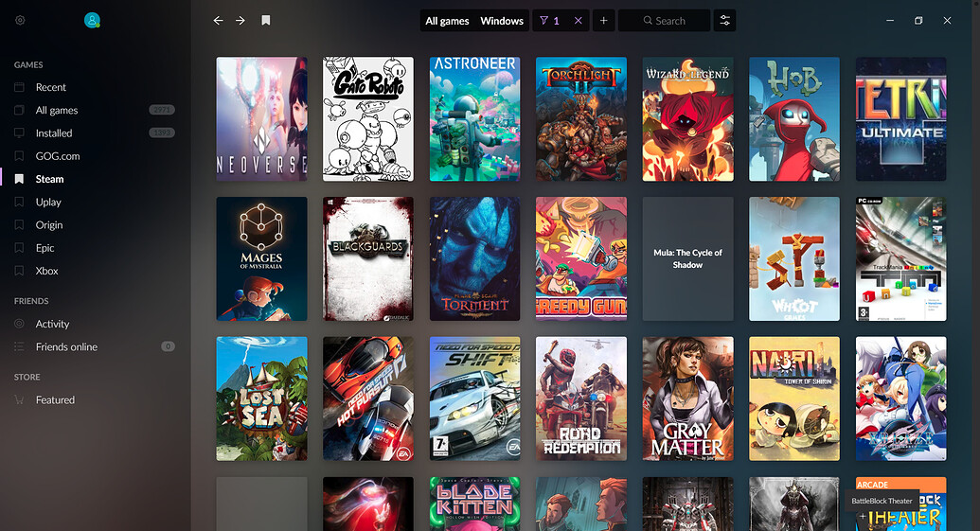
Task: Open the Nairi Tower of Shirin cover
Action: 794,398
